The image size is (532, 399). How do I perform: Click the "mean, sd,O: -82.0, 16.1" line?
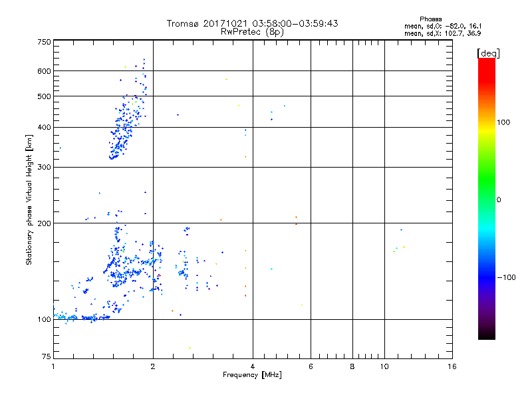click(x=443, y=27)
